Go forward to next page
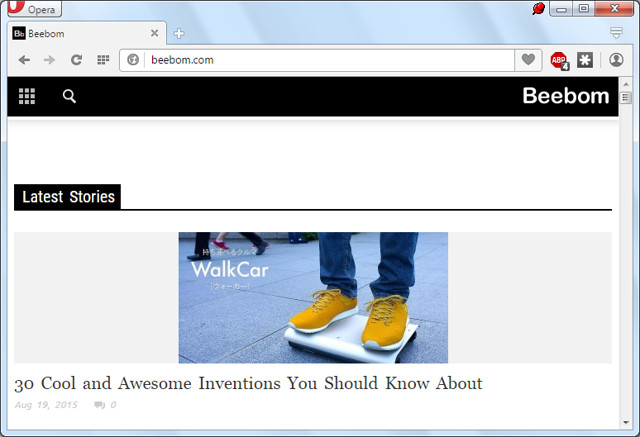This screenshot has height=437, width=640. tap(49, 60)
